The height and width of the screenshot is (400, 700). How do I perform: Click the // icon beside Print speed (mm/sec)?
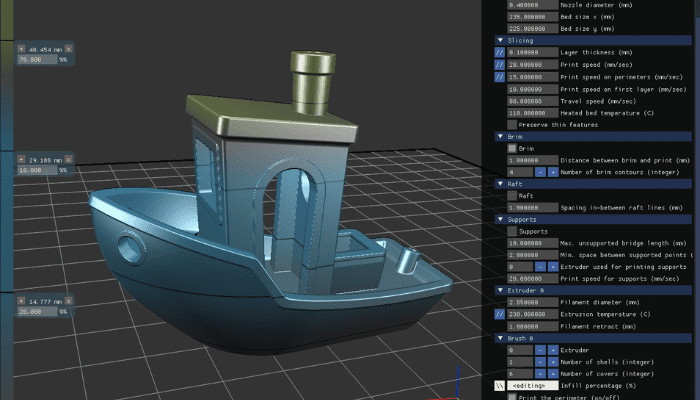[500, 65]
